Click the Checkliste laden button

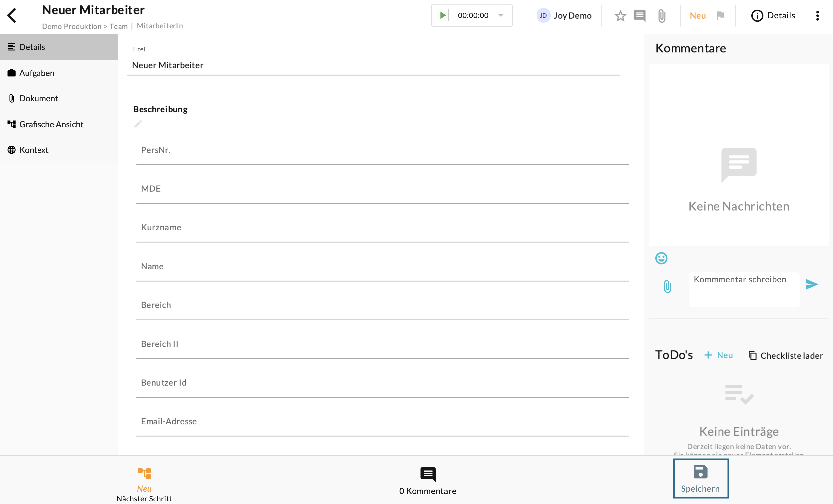click(x=786, y=356)
